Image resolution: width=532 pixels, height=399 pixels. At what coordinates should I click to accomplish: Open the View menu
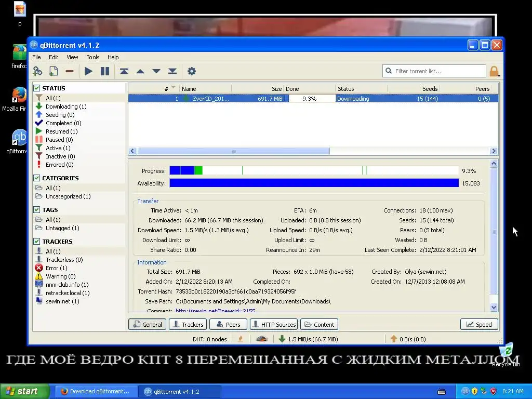72,57
